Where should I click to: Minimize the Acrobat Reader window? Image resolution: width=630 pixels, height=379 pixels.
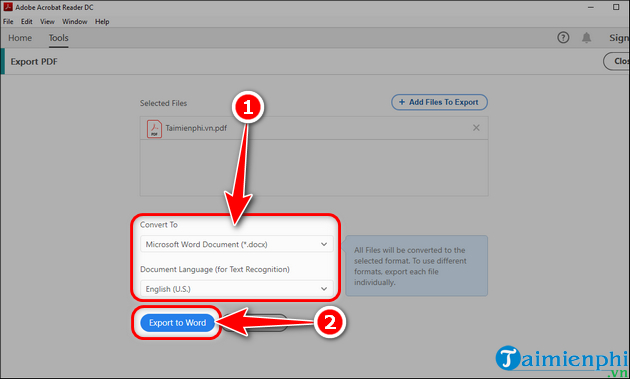591,7
